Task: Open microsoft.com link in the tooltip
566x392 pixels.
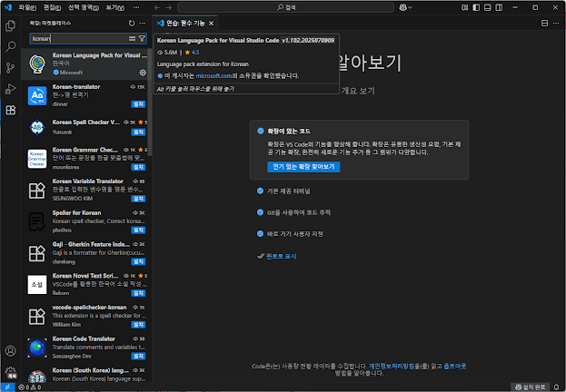Action: (213, 75)
